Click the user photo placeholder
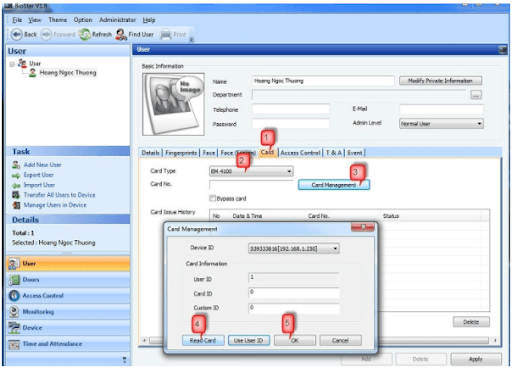 pyautogui.click(x=173, y=104)
